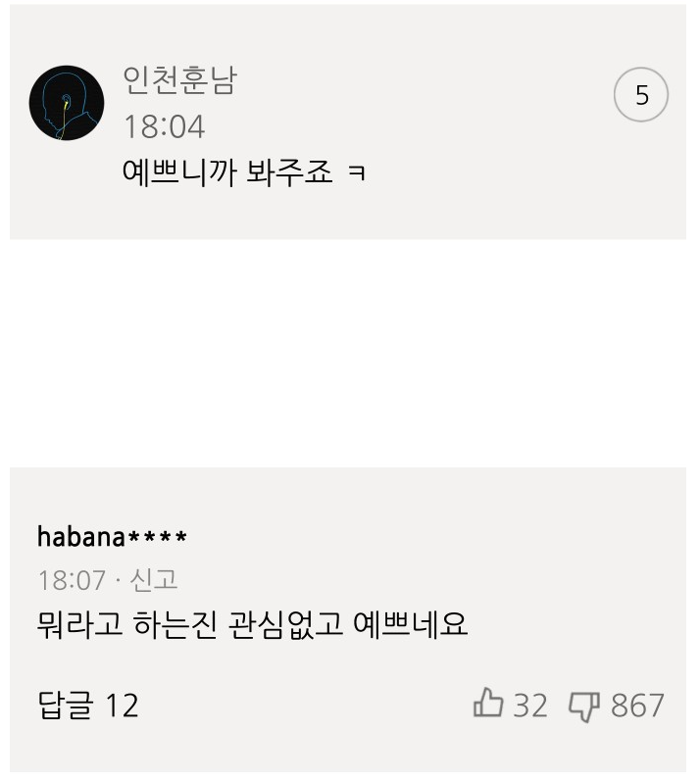The width and height of the screenshot is (700, 780).
Task: Click the gray card of habana's comment
Action: click(x=348, y=620)
